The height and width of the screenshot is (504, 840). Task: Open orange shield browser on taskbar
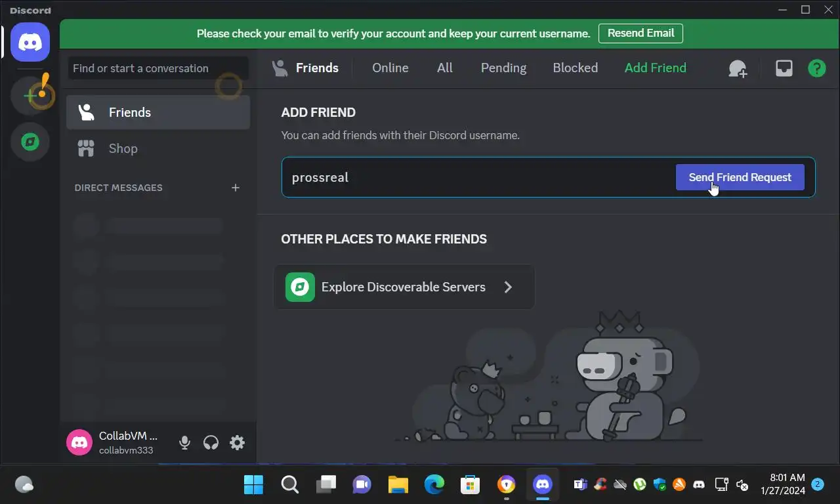506,485
